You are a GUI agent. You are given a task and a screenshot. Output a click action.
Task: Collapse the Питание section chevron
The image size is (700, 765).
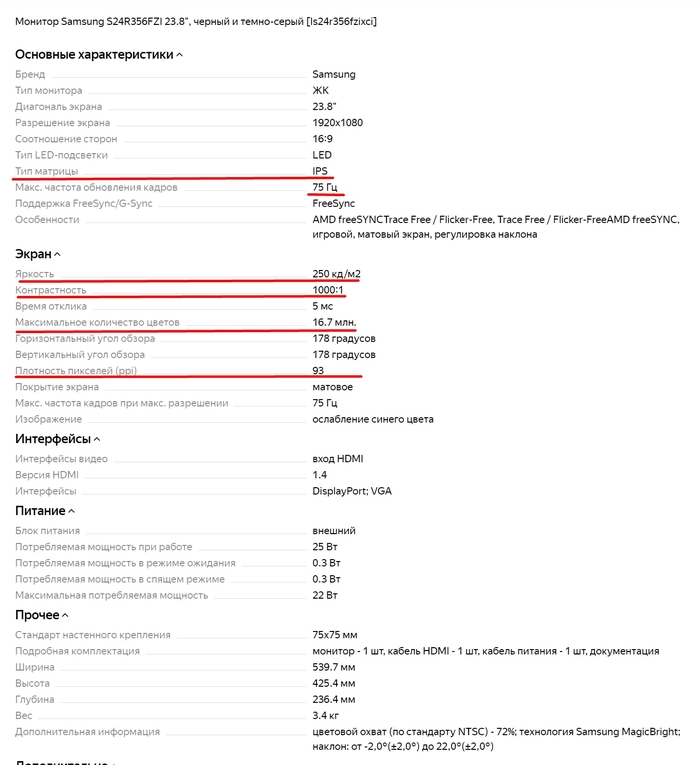point(71,511)
